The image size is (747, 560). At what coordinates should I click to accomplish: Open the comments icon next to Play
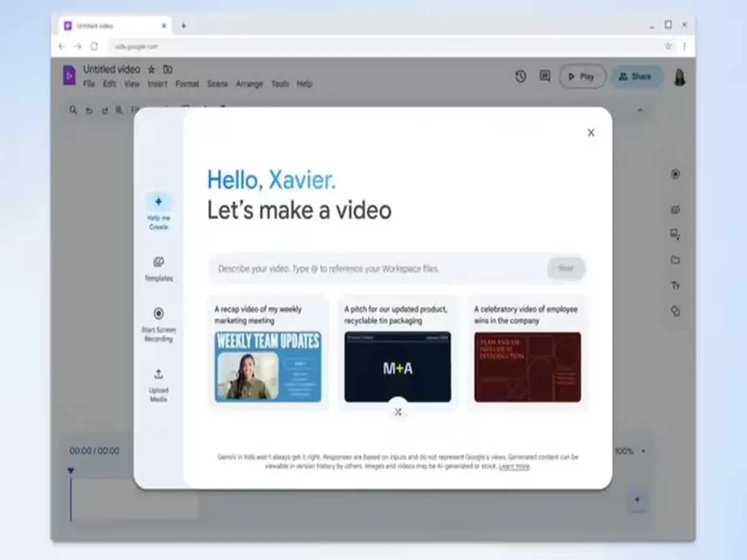point(544,76)
